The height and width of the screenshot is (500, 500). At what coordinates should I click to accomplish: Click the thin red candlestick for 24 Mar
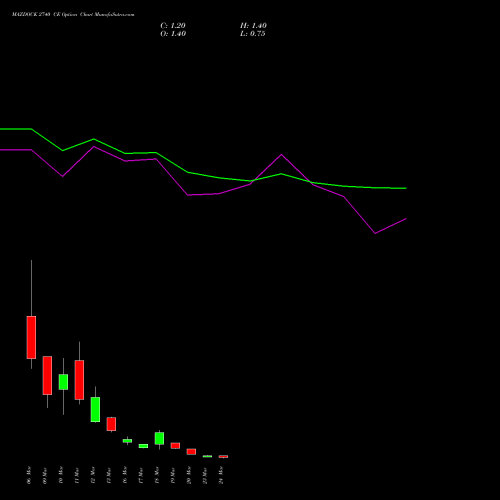(x=223, y=456)
